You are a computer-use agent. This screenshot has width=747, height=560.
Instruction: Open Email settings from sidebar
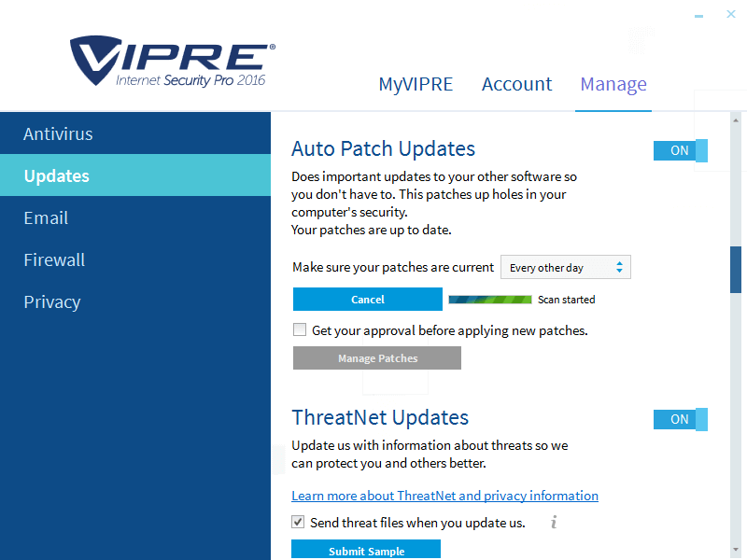tap(46, 217)
